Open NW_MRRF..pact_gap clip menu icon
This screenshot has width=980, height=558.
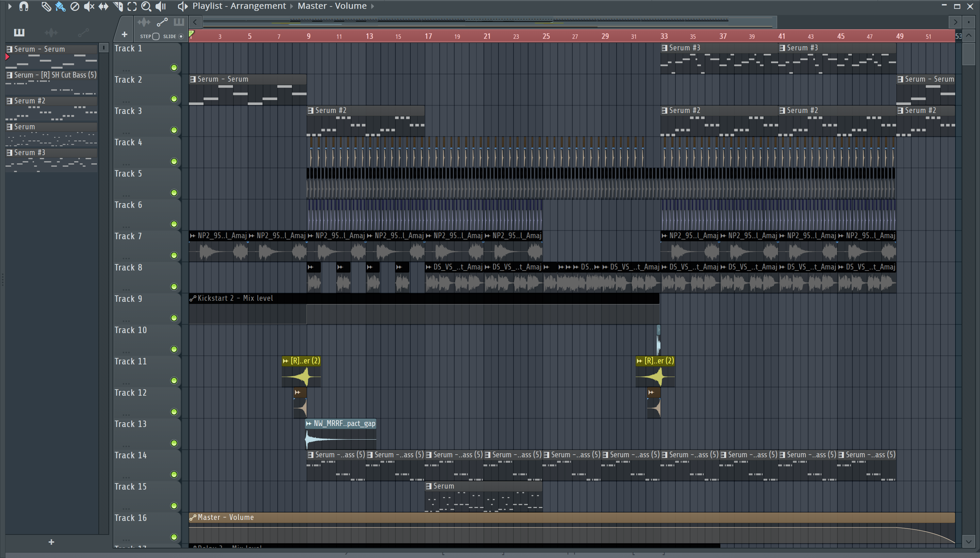click(309, 424)
